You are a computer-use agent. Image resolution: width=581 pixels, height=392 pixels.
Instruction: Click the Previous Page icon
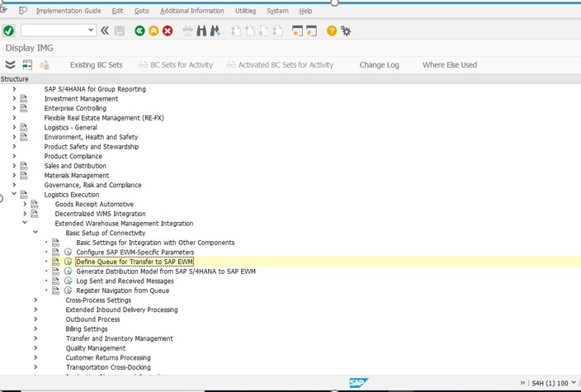[250, 31]
